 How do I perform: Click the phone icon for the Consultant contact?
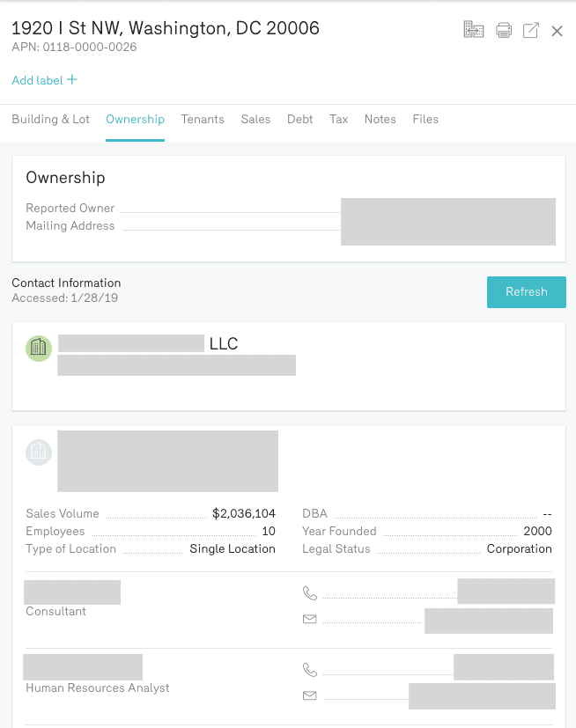click(309, 593)
